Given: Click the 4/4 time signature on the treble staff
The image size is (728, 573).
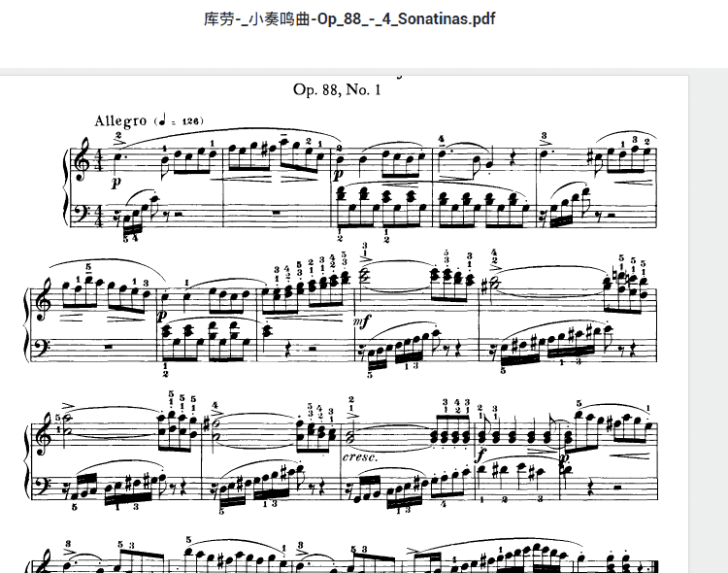Looking at the screenshot, I should (x=100, y=161).
